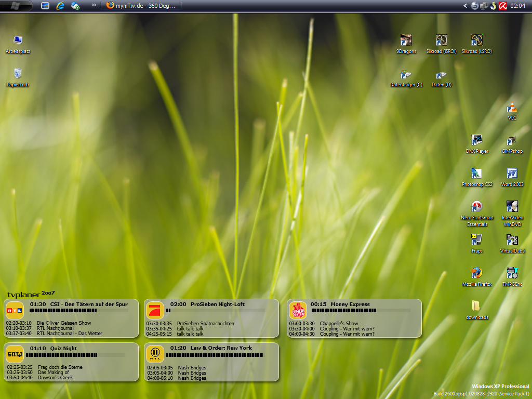The image size is (532, 399).
Task: Click the Internet Explorer quick launch icon
Action: tap(60, 6)
